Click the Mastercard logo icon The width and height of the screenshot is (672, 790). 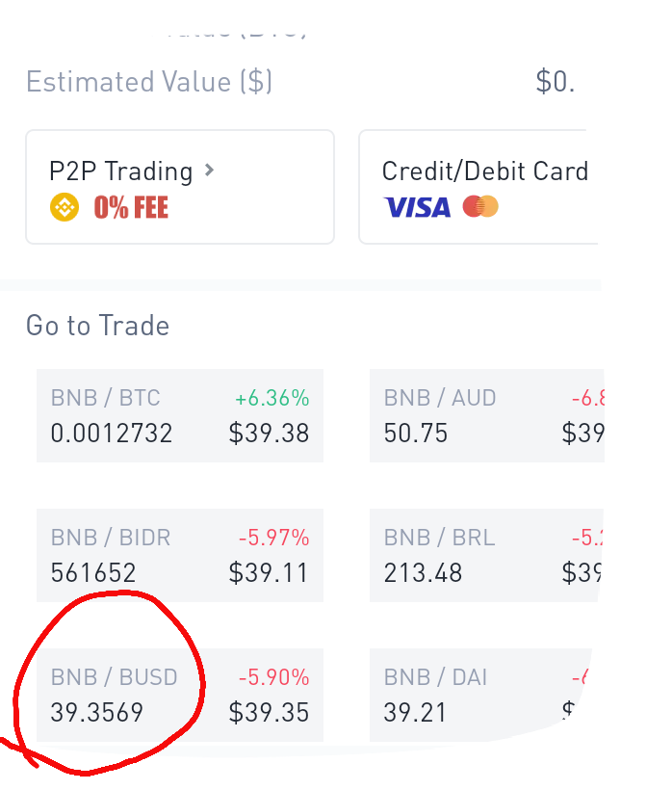(x=480, y=206)
